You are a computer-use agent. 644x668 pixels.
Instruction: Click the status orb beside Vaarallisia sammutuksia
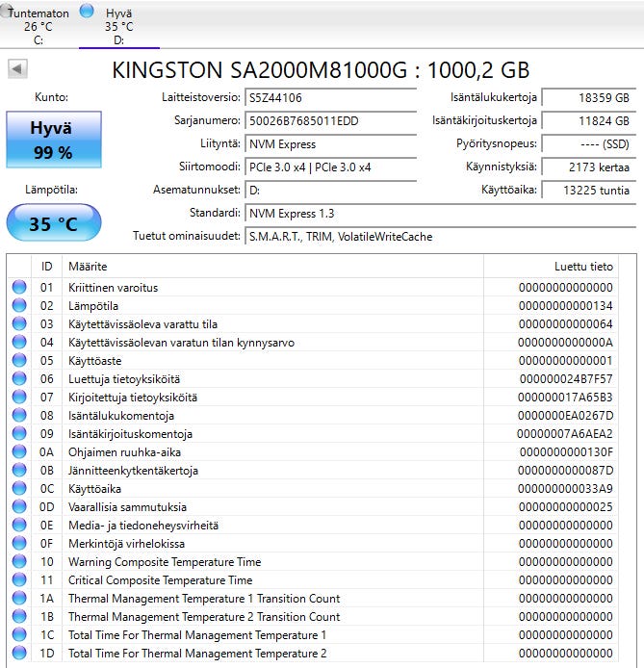coord(19,506)
